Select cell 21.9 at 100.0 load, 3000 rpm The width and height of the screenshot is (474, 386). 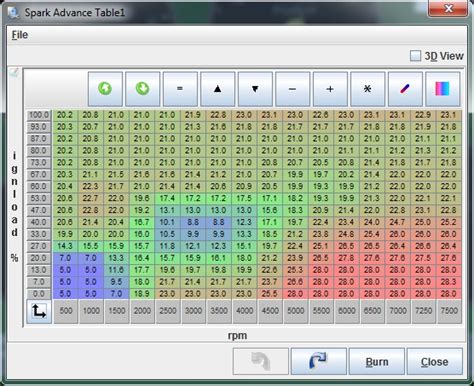[x=193, y=115]
